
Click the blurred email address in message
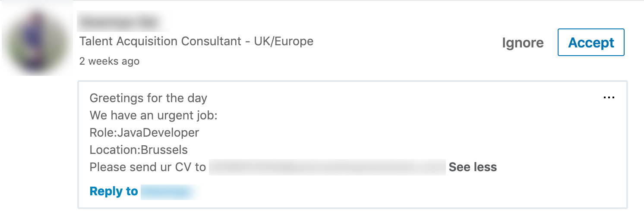tap(327, 167)
